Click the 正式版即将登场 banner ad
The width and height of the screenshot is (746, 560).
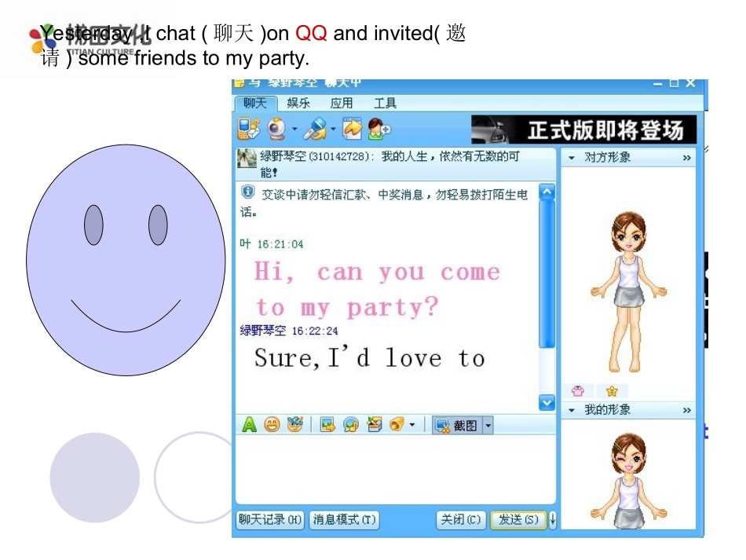tap(583, 130)
